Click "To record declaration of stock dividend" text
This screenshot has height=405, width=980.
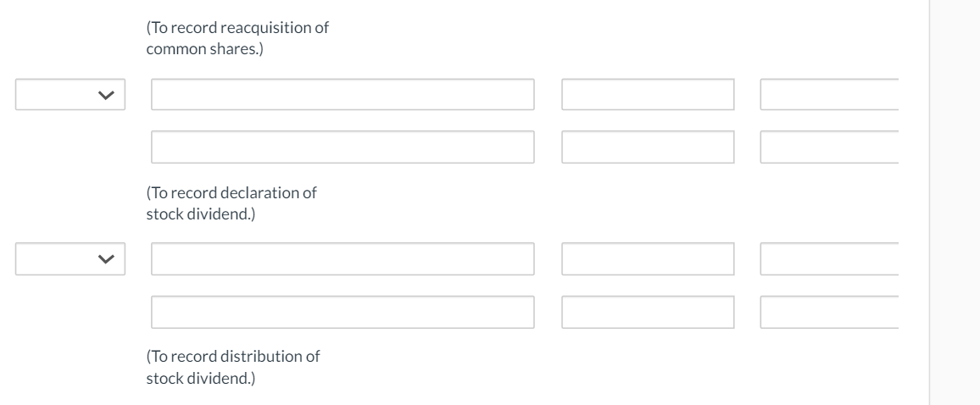pos(231,202)
